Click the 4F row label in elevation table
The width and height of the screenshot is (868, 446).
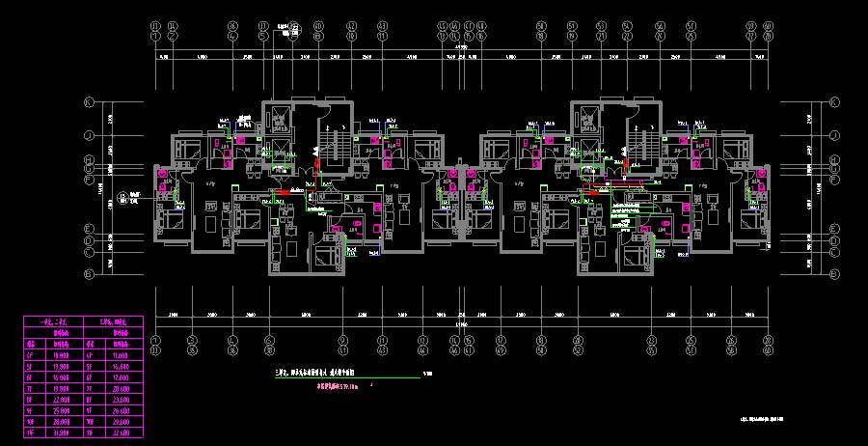click(32, 357)
